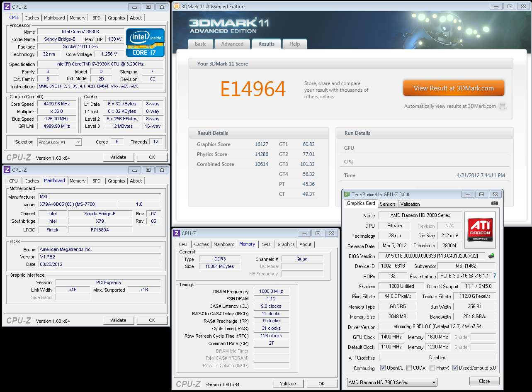Image resolution: width=532 pixels, height=392 pixels.
Task: Open CPU tab in CPU-Z Memory window
Action: (183, 244)
